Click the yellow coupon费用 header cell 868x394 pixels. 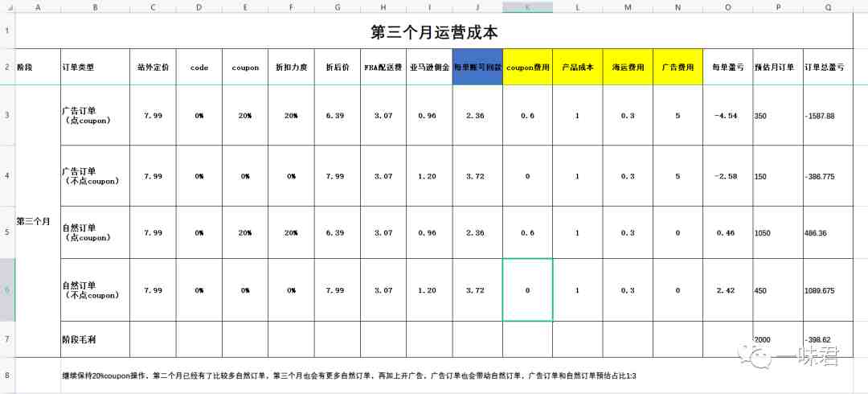coord(527,67)
